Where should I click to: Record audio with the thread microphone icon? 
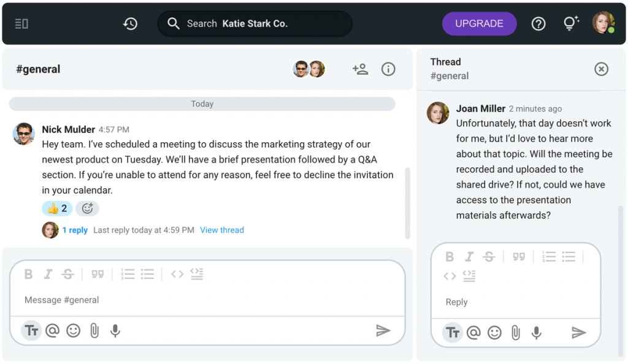(537, 333)
